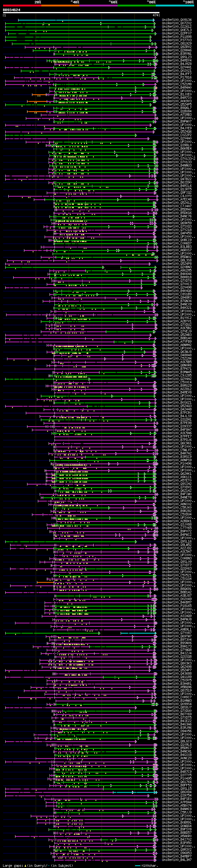
Task: Pick the UniRef100_A7EC48 hit name
Action: tap(177, 199)
